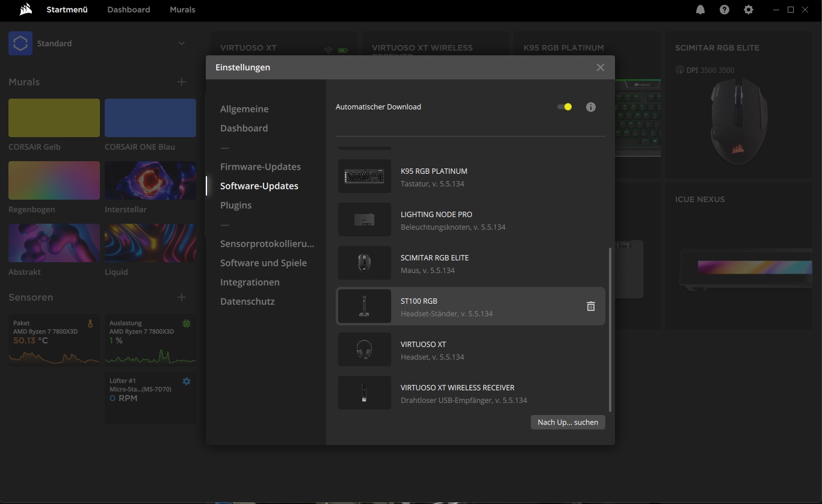Open Firmware-Updates settings section

(x=261, y=167)
